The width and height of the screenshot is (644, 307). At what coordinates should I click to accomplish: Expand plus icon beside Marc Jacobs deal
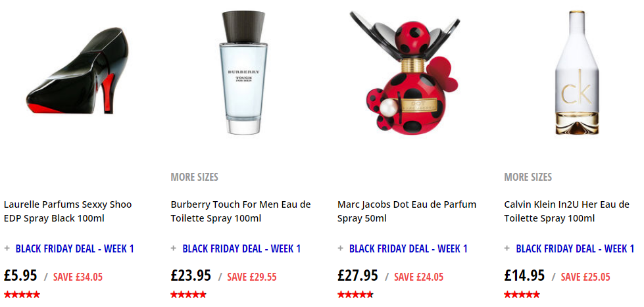point(341,248)
